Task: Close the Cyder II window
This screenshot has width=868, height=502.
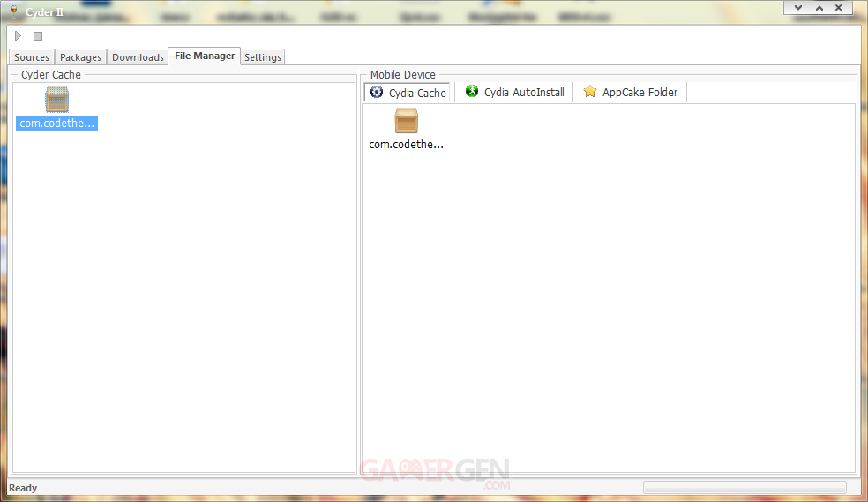Action: pos(839,8)
